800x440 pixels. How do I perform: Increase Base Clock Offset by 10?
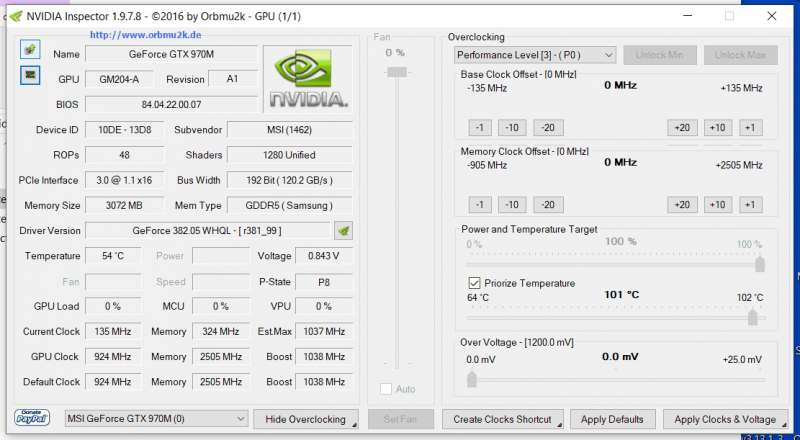[718, 128]
